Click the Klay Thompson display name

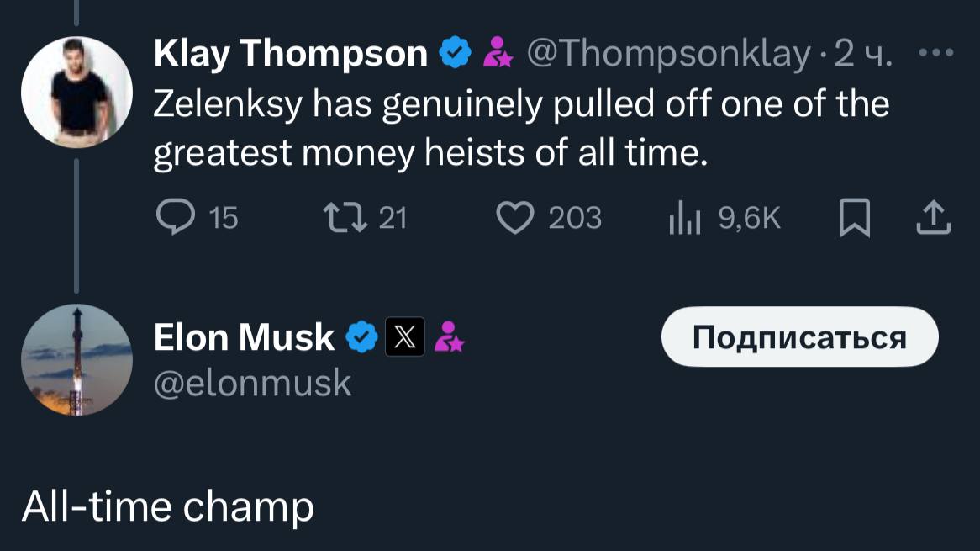(291, 54)
